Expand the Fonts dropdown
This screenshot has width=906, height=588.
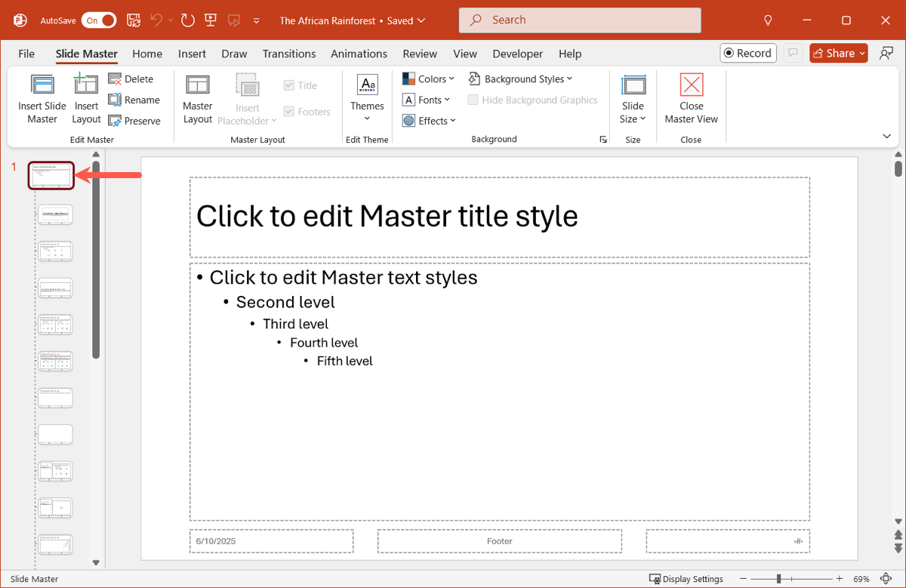click(x=426, y=100)
